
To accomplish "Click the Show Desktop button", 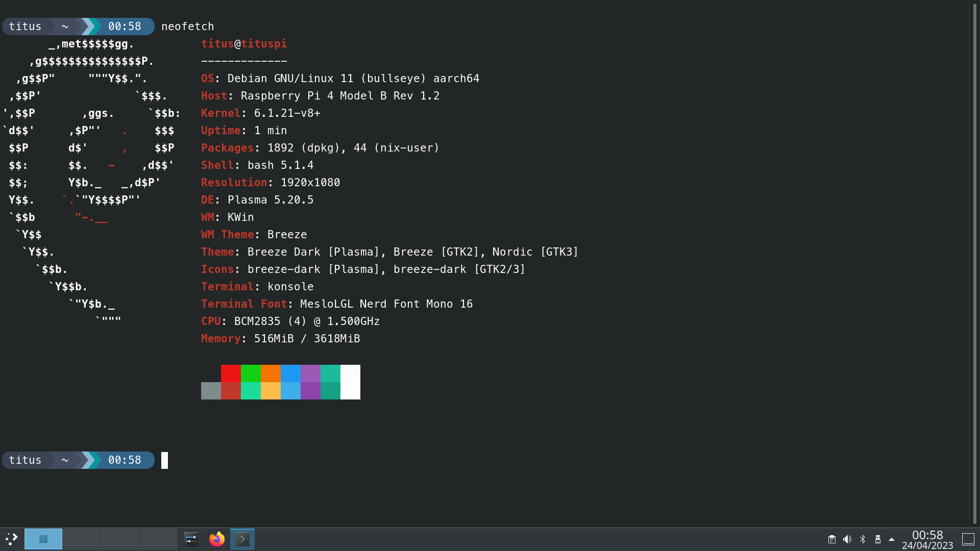I will pyautogui.click(x=968, y=539).
